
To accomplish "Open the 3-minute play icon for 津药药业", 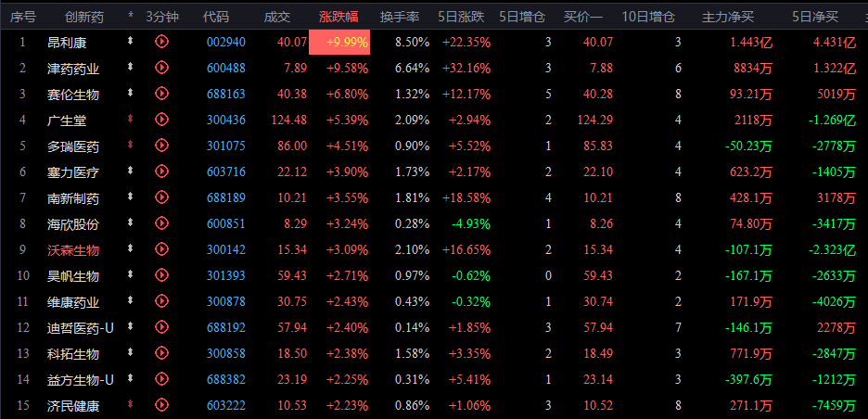I will [x=161, y=68].
